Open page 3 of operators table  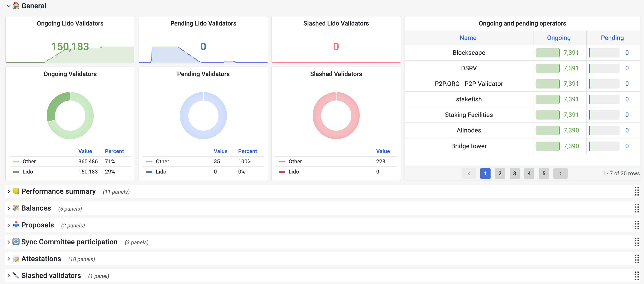point(514,173)
